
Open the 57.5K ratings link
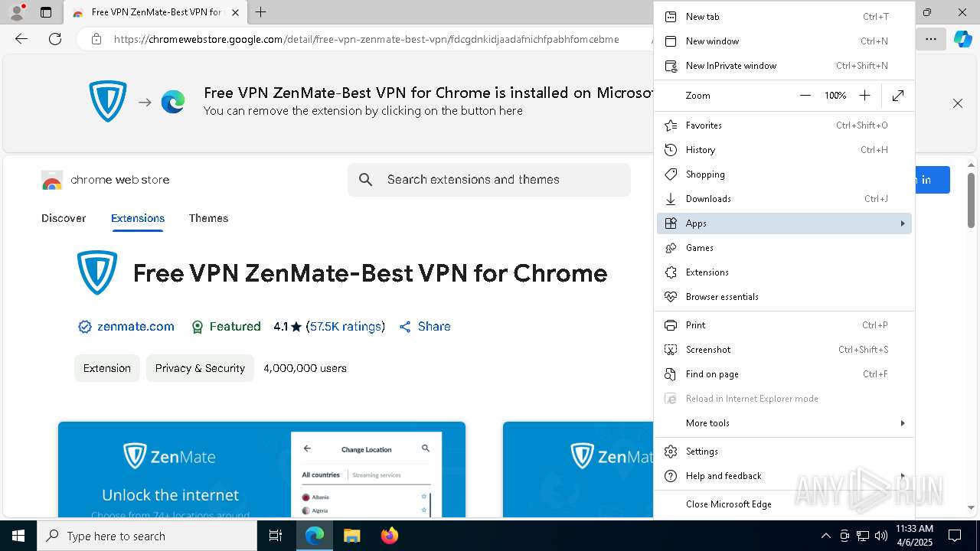coord(345,327)
